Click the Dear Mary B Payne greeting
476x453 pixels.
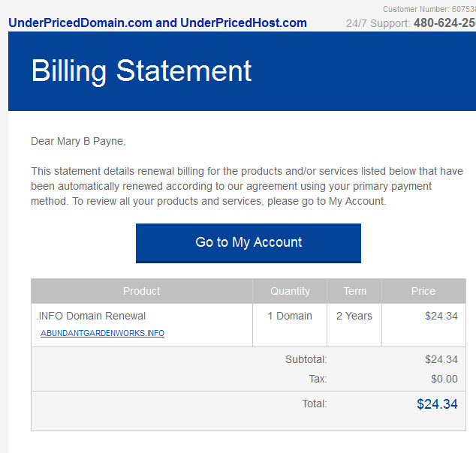click(x=78, y=141)
